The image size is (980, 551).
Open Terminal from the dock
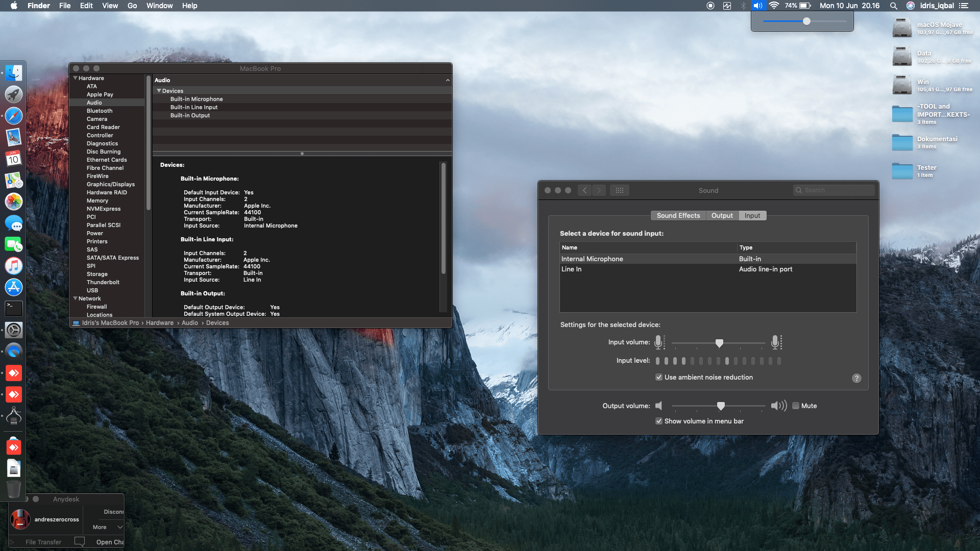[14, 308]
